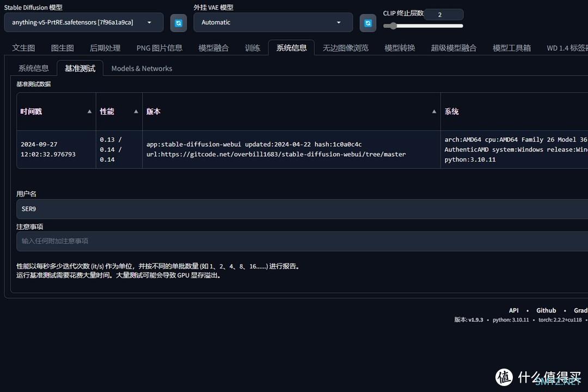Select the system cell arch:AMD64

514,149
